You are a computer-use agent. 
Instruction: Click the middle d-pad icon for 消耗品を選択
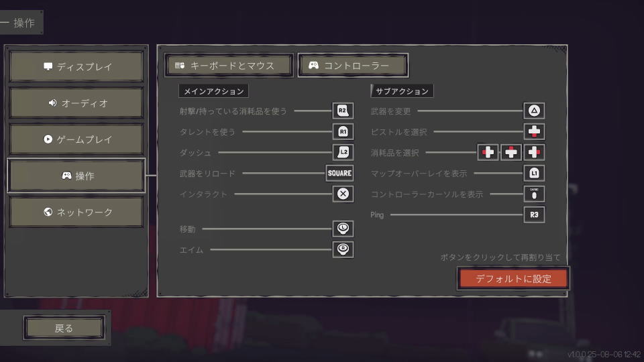[511, 152]
